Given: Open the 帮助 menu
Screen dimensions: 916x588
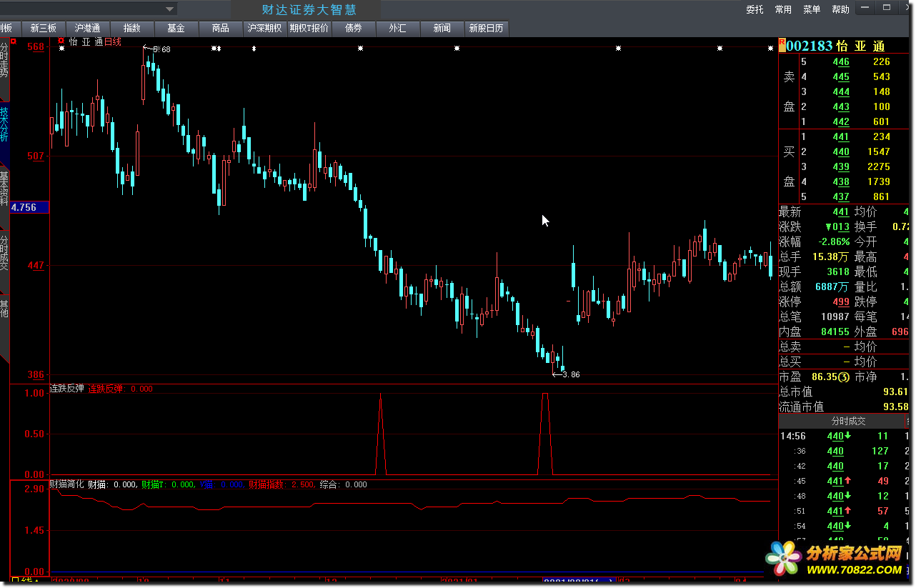Looking at the screenshot, I should click(840, 9).
